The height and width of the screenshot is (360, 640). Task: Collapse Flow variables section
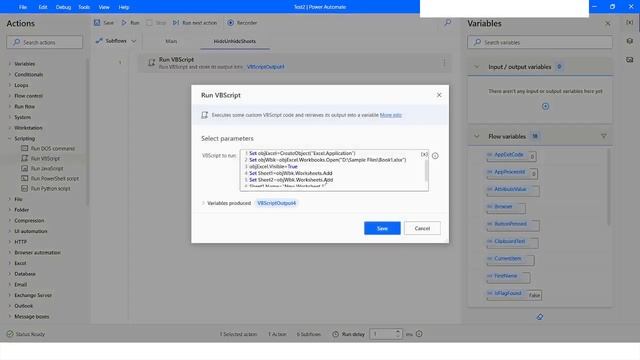476,136
